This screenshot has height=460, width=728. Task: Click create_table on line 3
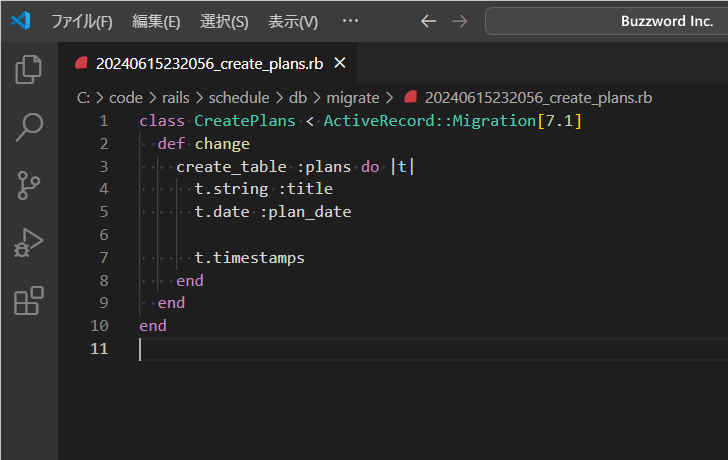[x=231, y=167]
